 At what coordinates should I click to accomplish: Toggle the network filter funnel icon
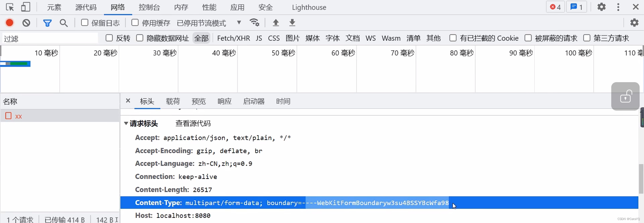pyautogui.click(x=47, y=23)
